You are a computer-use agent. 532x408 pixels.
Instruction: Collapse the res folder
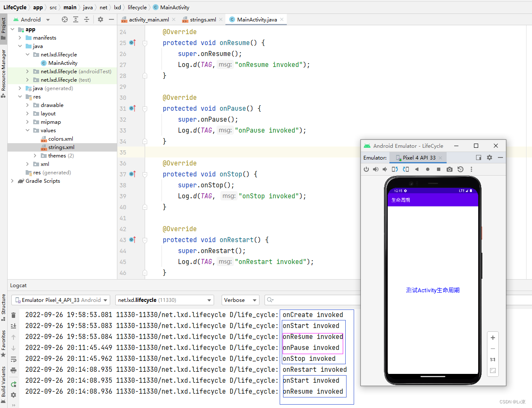coord(20,96)
